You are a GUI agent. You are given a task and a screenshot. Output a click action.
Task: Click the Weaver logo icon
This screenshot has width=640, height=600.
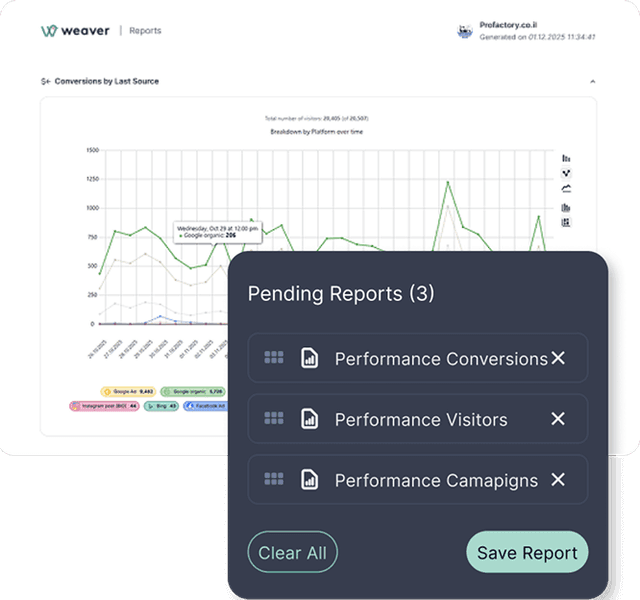48,31
